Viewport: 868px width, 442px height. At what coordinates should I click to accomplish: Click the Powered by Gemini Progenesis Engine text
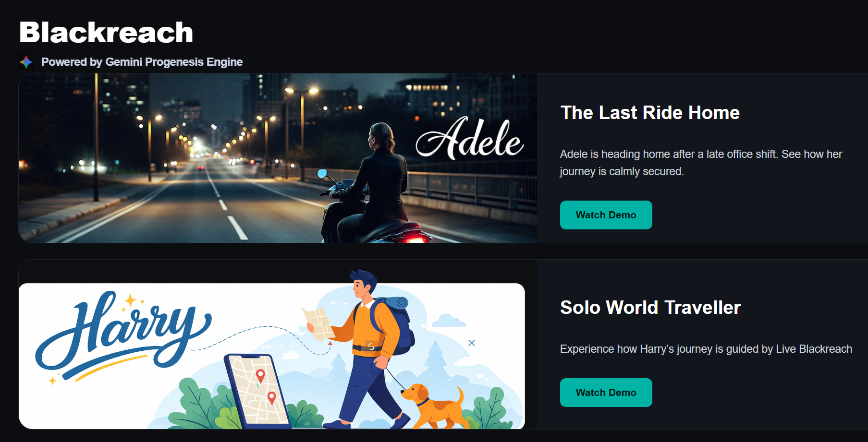point(142,62)
